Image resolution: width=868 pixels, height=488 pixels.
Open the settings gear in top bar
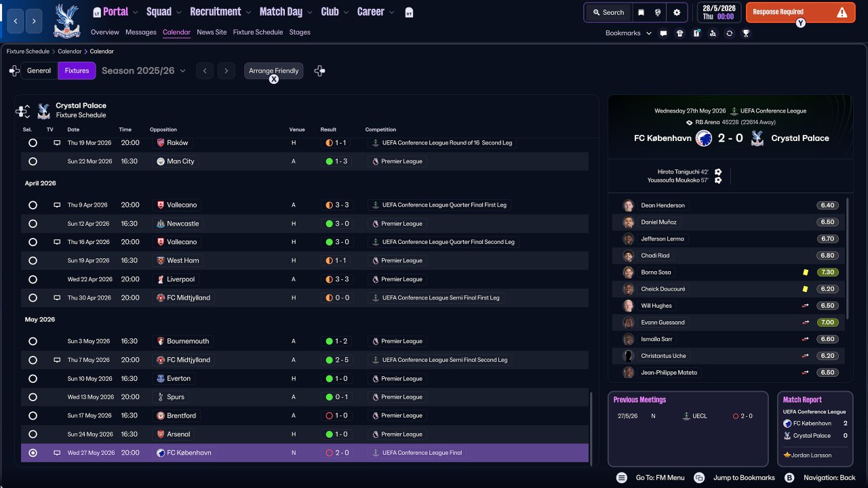[x=677, y=12]
